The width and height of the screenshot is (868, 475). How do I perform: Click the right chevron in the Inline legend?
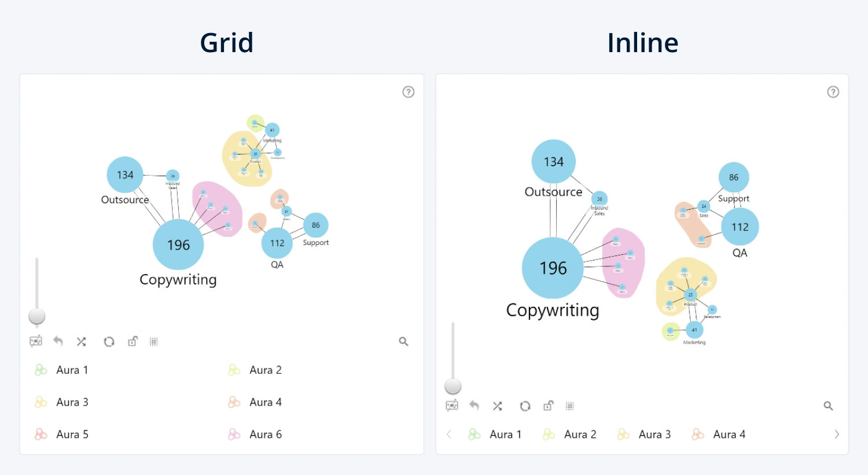pos(837,434)
